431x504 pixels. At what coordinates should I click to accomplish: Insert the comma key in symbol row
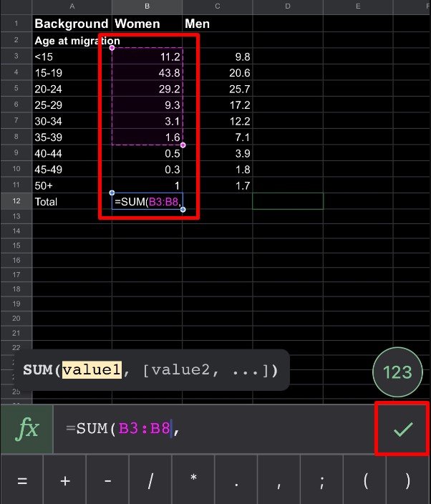(x=279, y=480)
